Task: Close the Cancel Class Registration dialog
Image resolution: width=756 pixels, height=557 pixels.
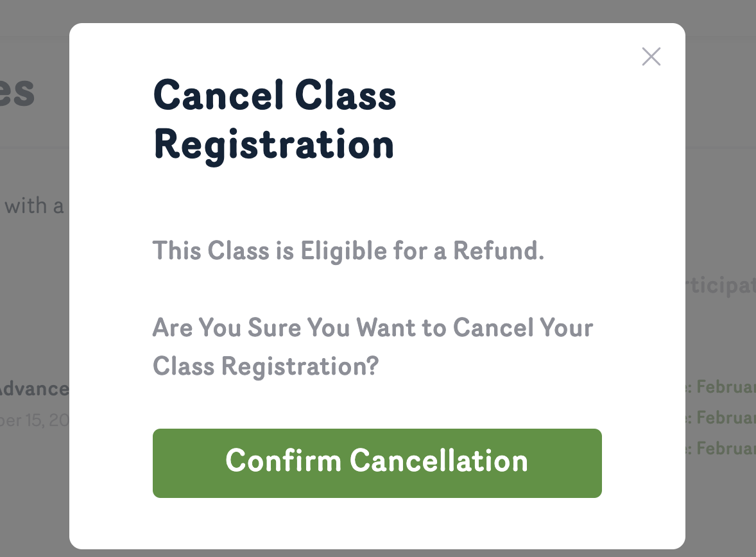Action: click(x=651, y=57)
